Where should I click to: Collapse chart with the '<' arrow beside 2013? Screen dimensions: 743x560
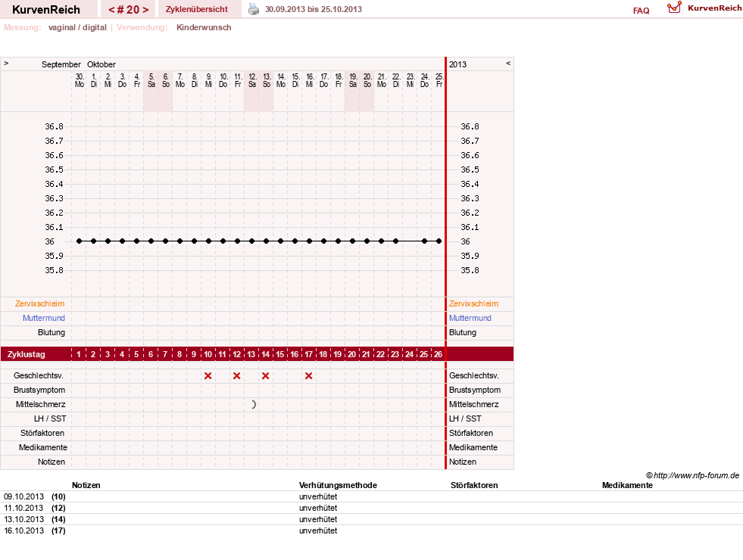508,63
